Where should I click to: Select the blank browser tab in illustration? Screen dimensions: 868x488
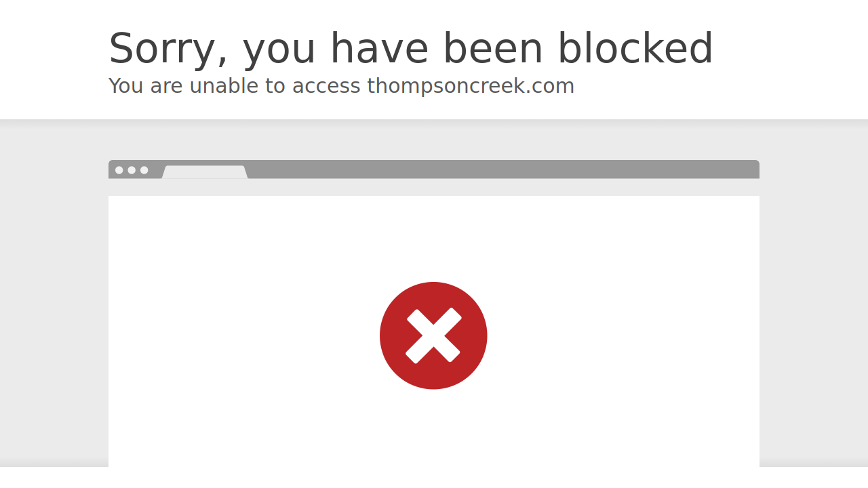205,172
